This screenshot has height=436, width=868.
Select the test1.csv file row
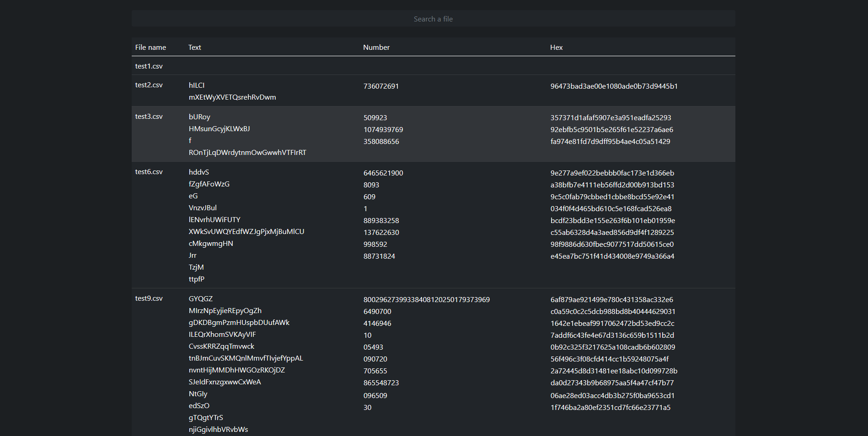[433, 66]
